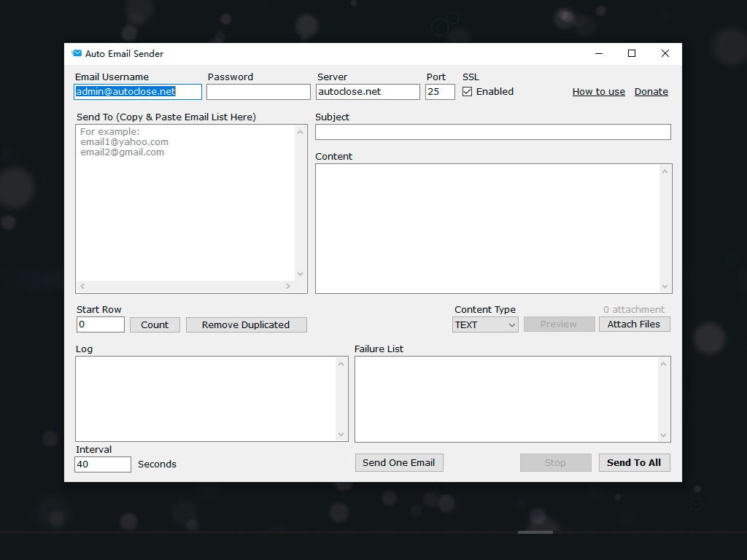Focus the Interval seconds field
The height and width of the screenshot is (560, 747).
(103, 464)
